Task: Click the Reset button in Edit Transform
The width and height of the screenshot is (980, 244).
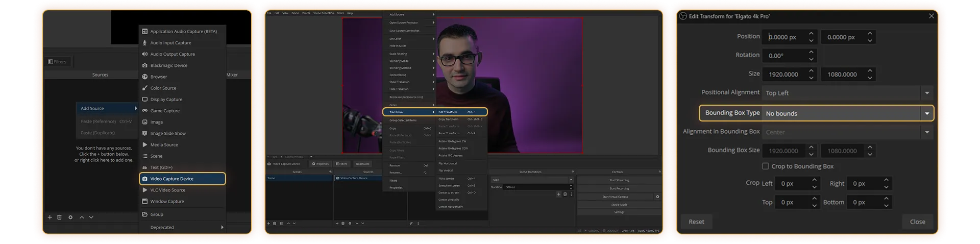Action: coord(696,222)
